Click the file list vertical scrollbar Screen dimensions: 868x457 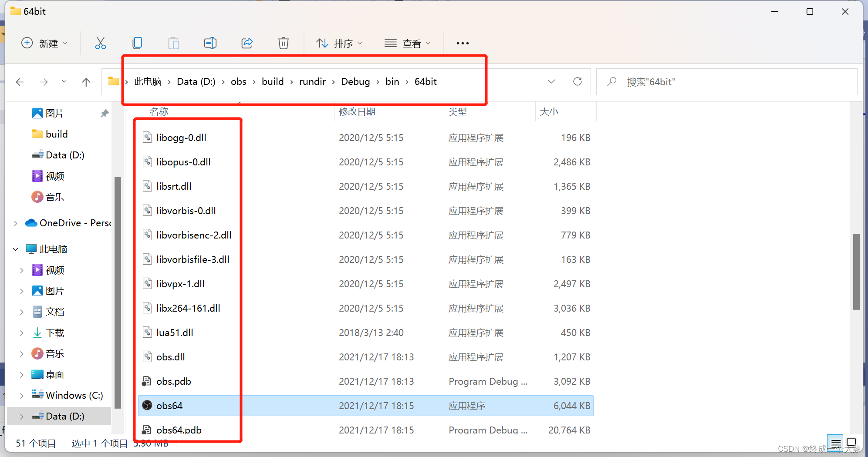tap(856, 272)
